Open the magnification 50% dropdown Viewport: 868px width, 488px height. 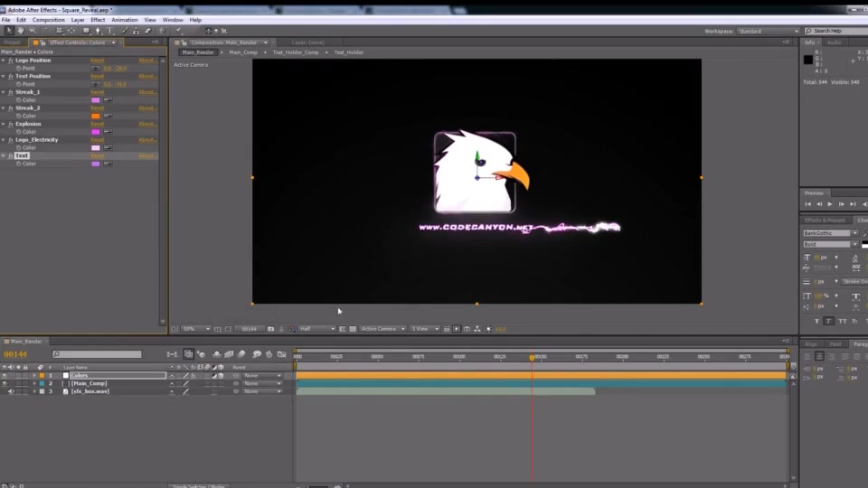pyautogui.click(x=196, y=329)
